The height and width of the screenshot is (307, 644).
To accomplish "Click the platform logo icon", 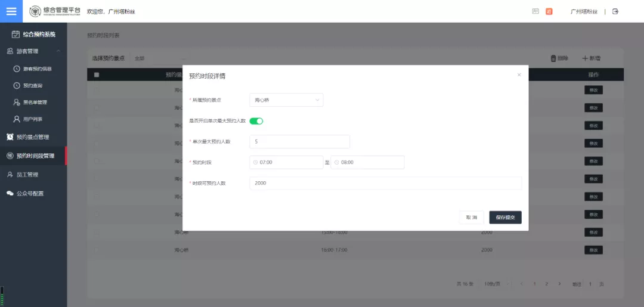I will (x=35, y=11).
